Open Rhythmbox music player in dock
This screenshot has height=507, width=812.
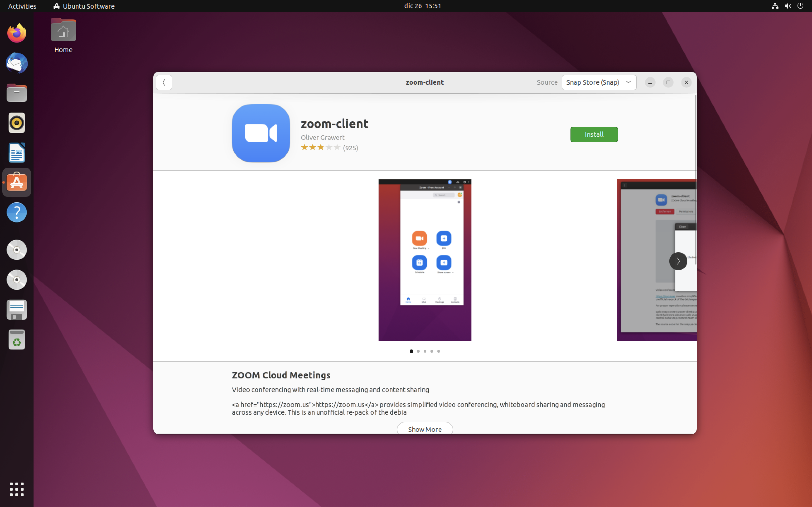pos(17,123)
